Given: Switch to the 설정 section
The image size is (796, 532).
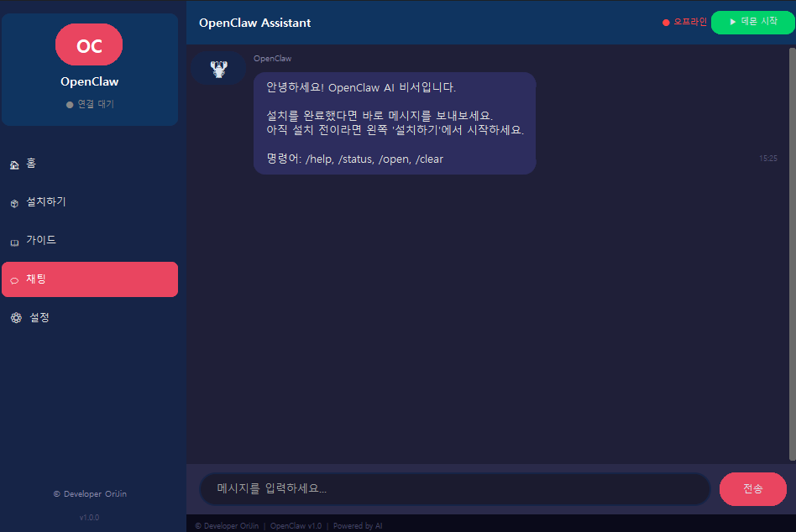Looking at the screenshot, I should tap(38, 317).
